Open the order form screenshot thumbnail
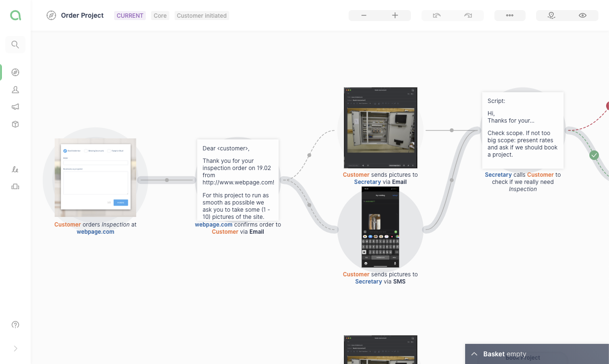 coord(95,178)
